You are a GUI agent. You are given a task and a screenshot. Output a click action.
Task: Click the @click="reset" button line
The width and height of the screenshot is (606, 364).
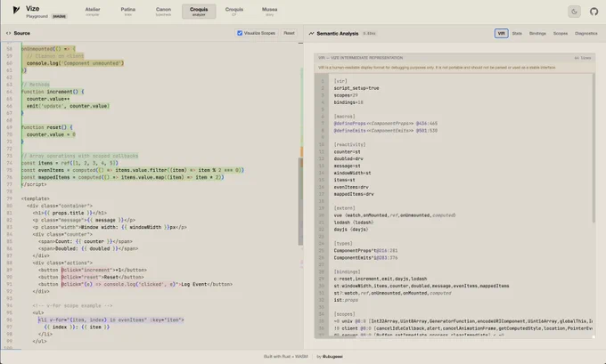(91, 277)
